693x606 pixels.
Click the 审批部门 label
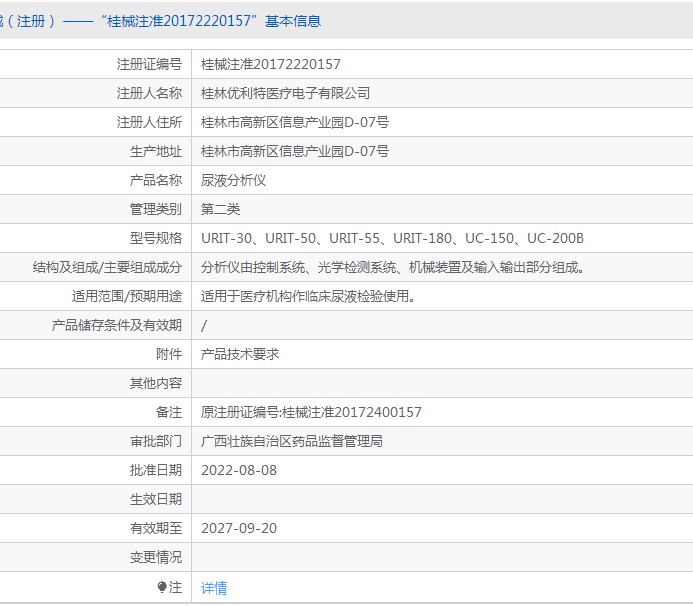[156, 441]
